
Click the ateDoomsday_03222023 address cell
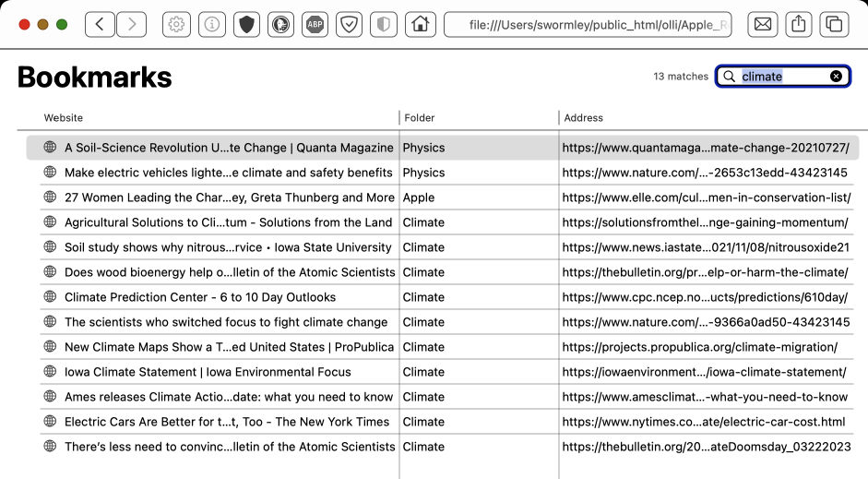pos(707,447)
